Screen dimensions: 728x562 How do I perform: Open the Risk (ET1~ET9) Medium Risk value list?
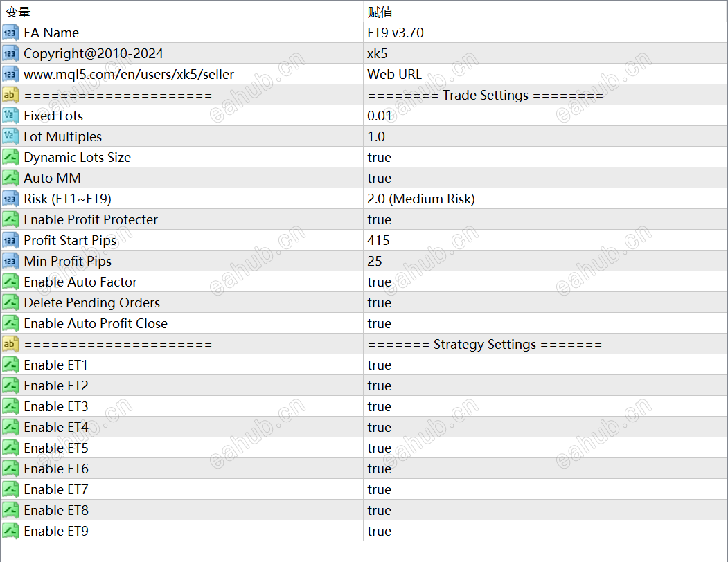click(x=545, y=199)
